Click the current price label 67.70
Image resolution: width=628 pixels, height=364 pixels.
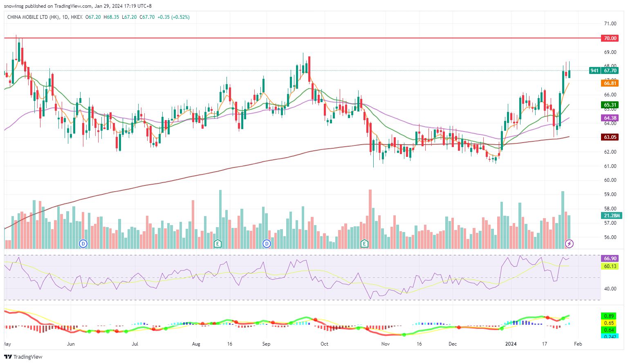pyautogui.click(x=610, y=71)
